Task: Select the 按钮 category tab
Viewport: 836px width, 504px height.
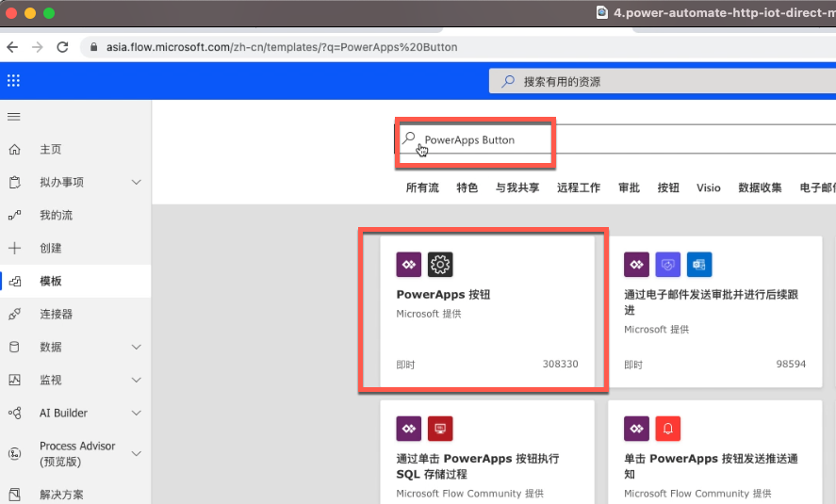Action: click(668, 187)
